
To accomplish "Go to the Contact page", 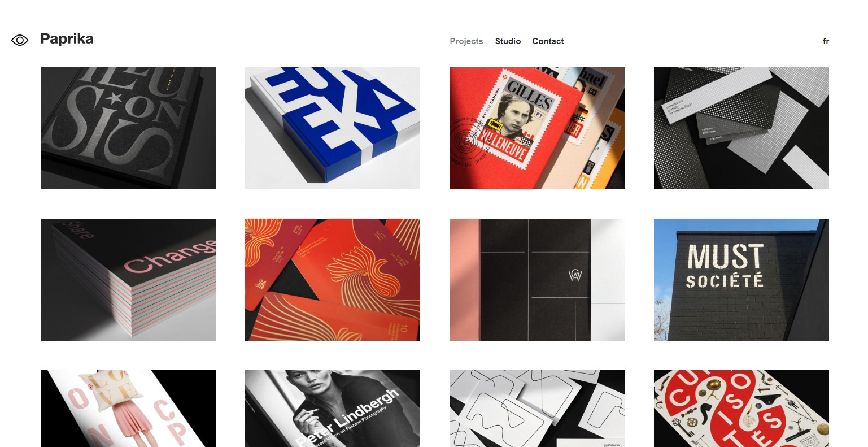I will (x=548, y=41).
